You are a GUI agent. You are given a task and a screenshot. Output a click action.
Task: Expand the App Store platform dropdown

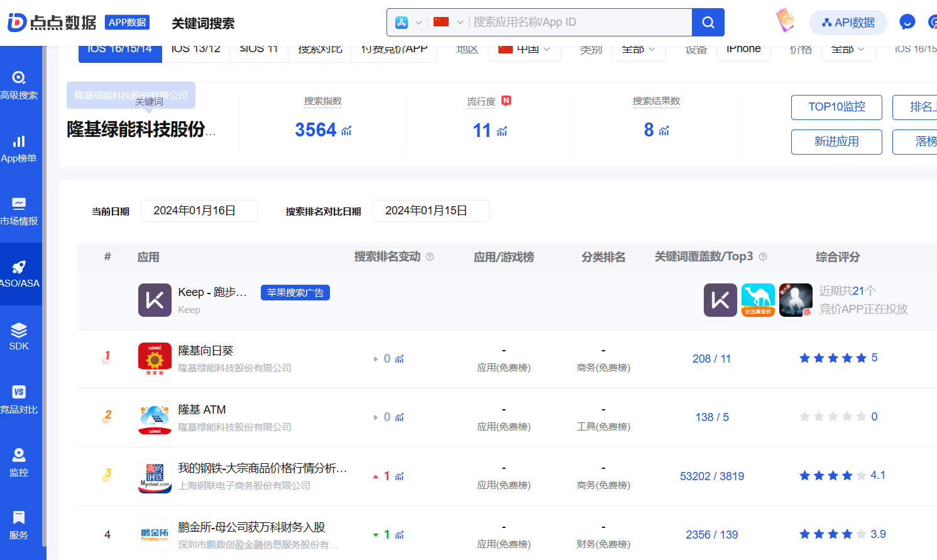[408, 23]
